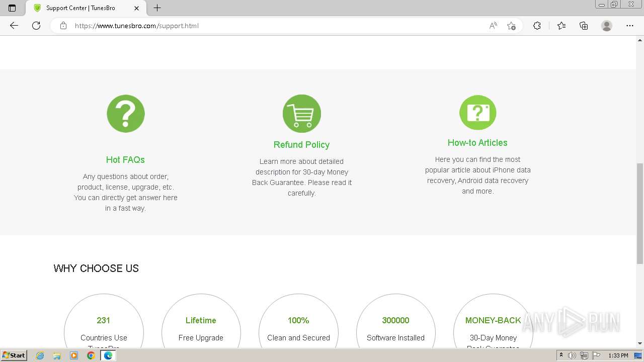
Task: Click the How-to Articles description text
Action: click(477, 175)
